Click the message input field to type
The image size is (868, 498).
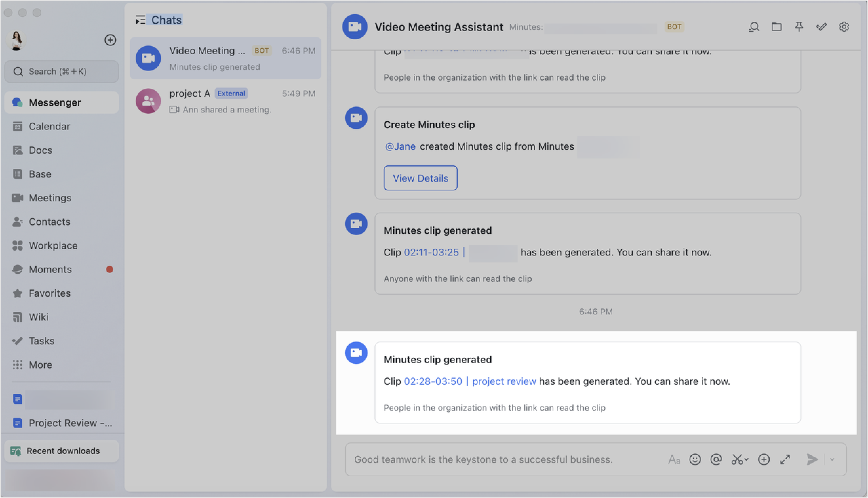[479, 459]
